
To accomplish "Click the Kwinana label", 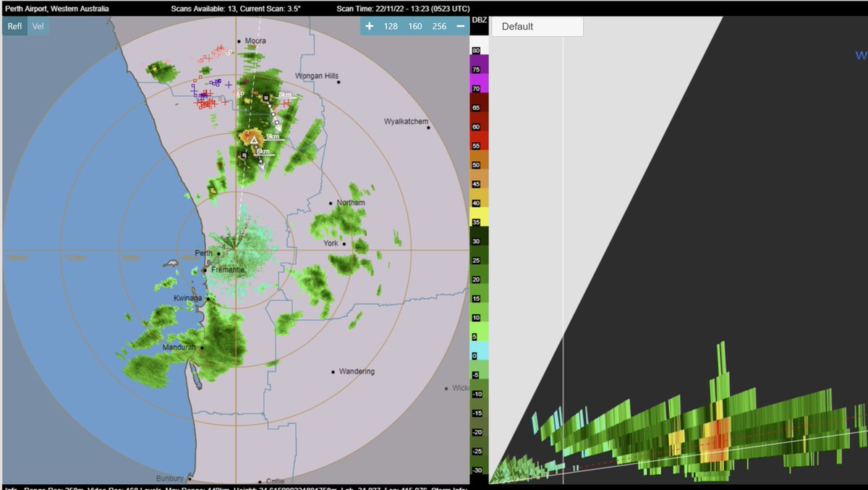I will (189, 298).
